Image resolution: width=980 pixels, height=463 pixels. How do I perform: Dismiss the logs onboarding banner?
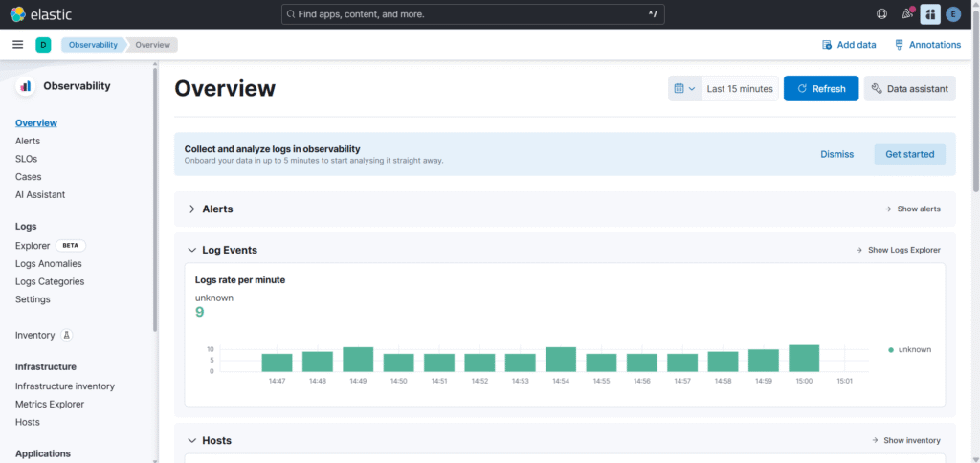pyautogui.click(x=836, y=154)
